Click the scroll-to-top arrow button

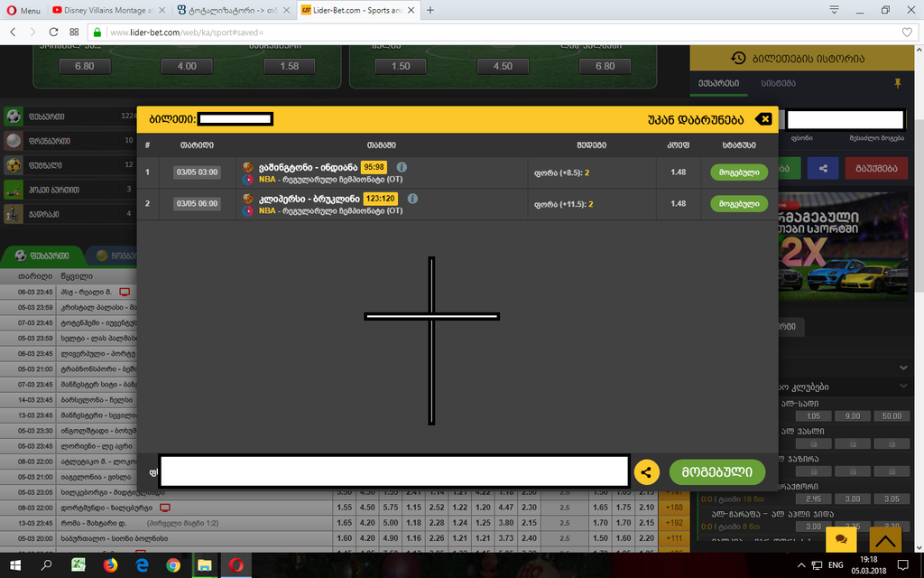[885, 540]
